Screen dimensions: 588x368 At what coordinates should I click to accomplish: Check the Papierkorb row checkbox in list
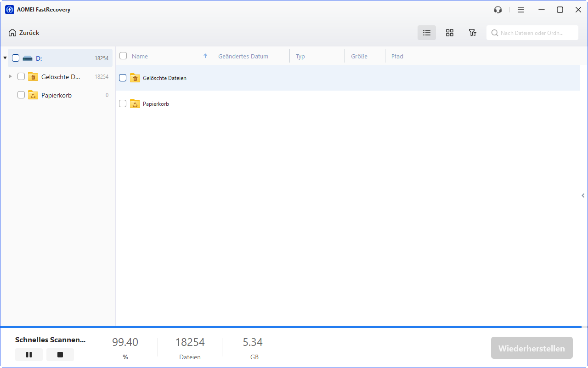pyautogui.click(x=123, y=103)
